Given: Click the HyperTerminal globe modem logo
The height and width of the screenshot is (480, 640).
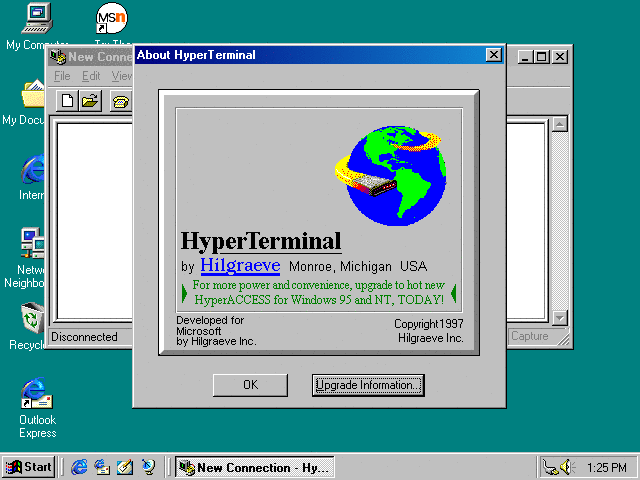Looking at the screenshot, I should click(391, 176).
